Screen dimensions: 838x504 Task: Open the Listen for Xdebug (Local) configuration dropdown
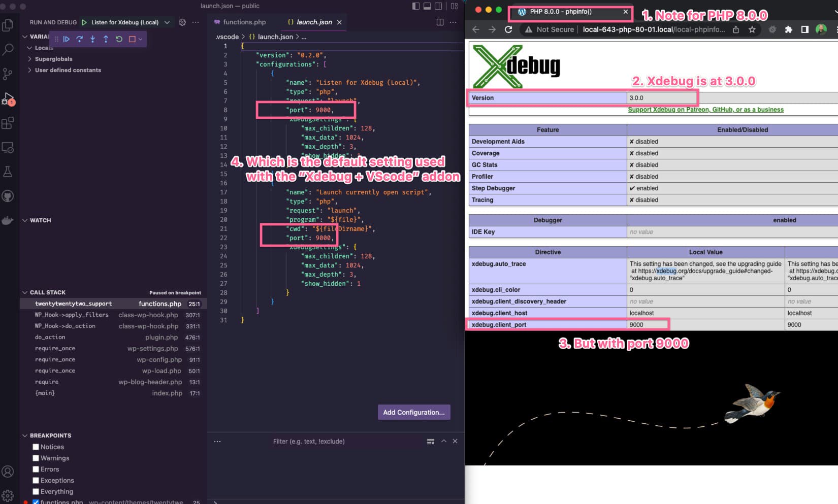(130, 22)
